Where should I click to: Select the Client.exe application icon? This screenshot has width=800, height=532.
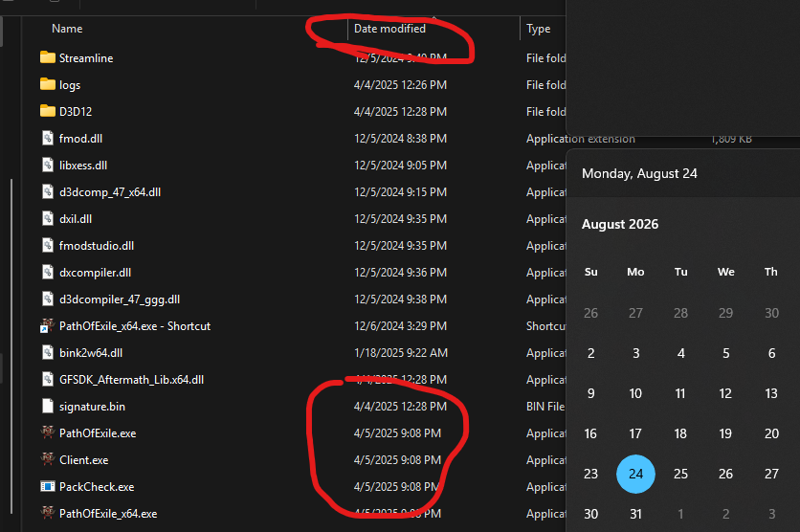click(48, 459)
